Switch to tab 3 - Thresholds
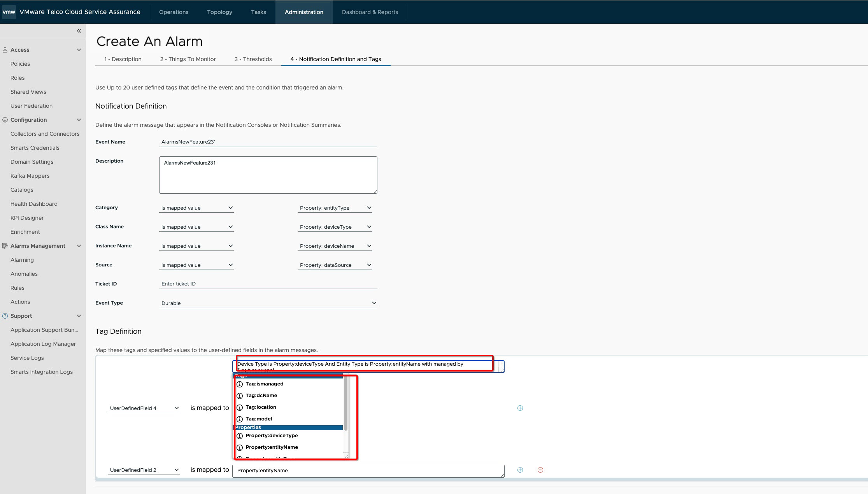The height and width of the screenshot is (494, 868). click(253, 59)
